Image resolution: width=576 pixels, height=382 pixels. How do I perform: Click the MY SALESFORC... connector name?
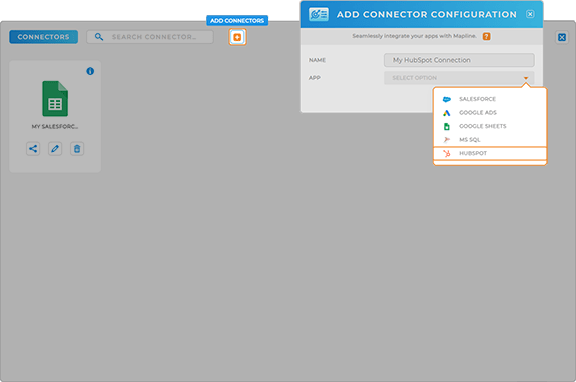coord(55,127)
